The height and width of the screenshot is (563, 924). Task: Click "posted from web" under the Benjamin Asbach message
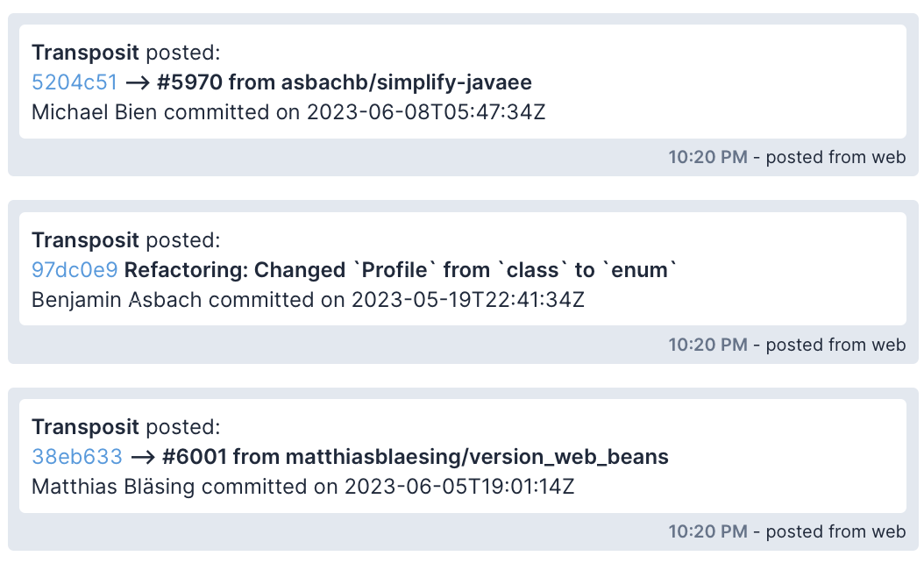pyautogui.click(x=835, y=345)
